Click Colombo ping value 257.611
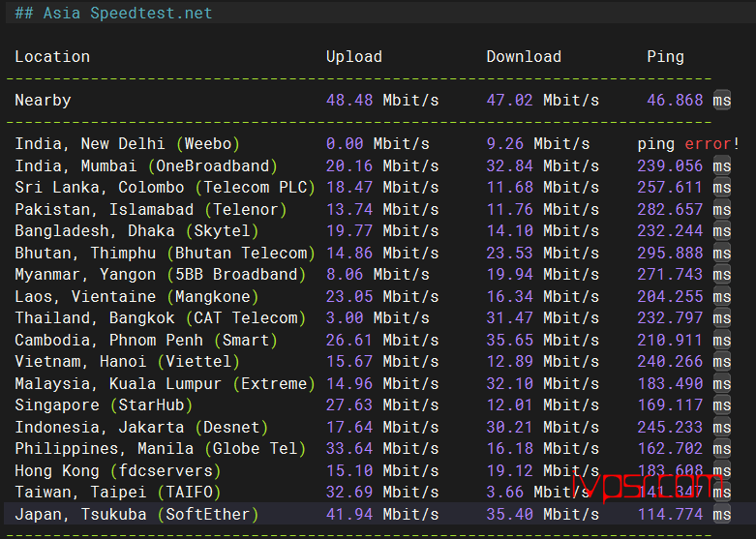 tap(670, 187)
